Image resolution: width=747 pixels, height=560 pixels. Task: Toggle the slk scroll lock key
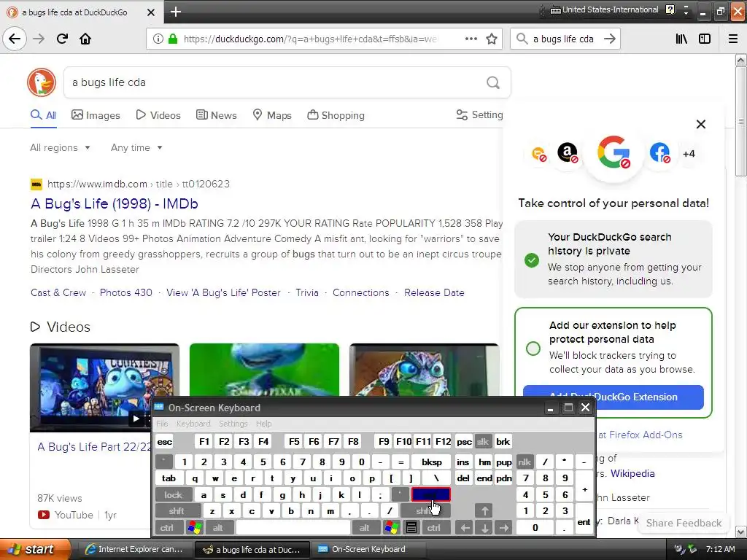point(483,441)
